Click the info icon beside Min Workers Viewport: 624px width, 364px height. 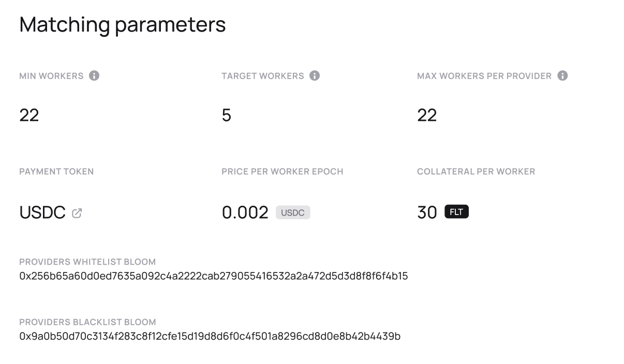click(94, 76)
